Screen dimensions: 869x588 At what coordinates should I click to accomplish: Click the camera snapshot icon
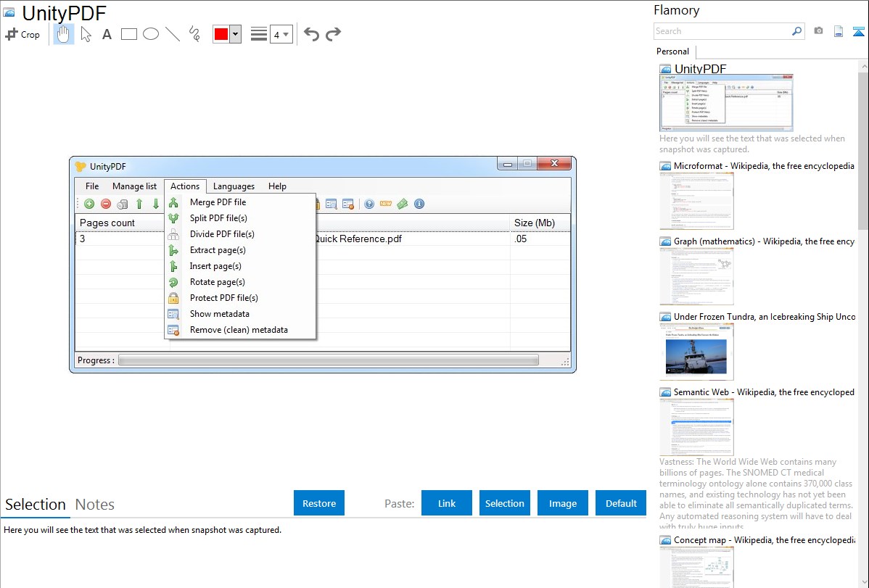coord(818,31)
